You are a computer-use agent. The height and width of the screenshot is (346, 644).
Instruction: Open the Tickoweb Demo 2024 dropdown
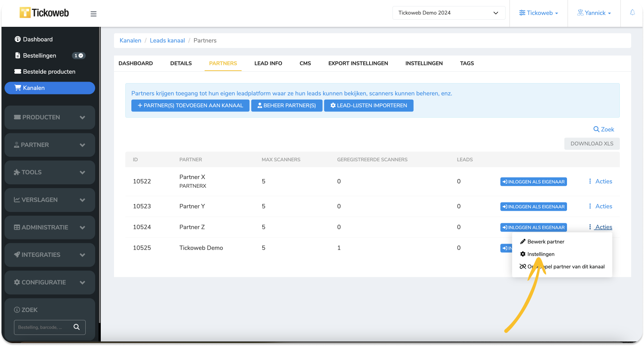449,13
